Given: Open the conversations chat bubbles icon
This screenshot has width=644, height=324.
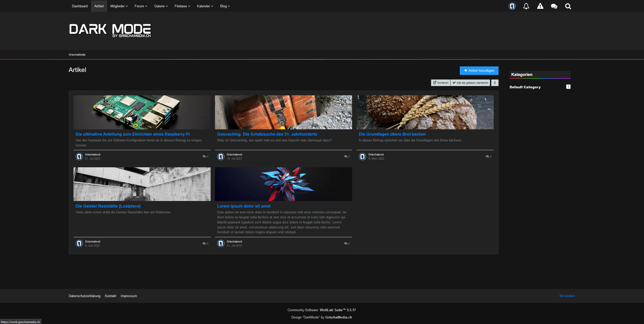Looking at the screenshot, I should tap(554, 6).
